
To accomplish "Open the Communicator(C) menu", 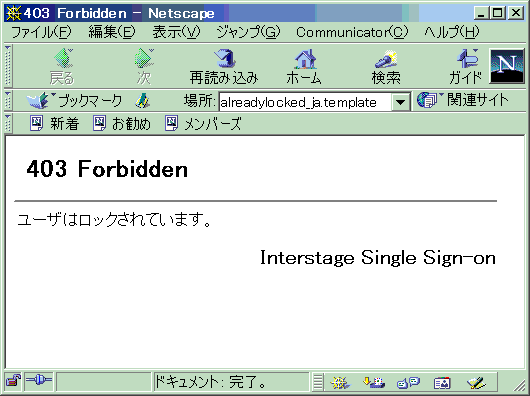I will [352, 32].
